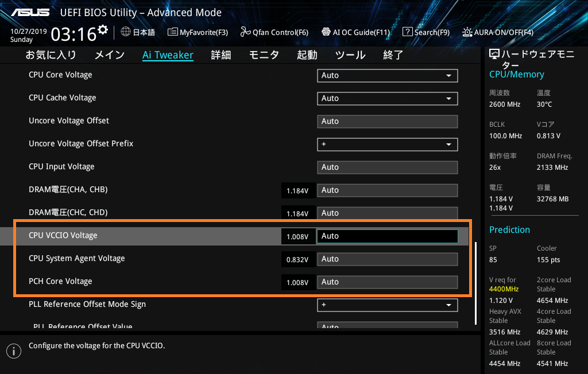This screenshot has height=374, width=588.
Task: Click the PCH Core Voltage input field
Action: pos(388,282)
